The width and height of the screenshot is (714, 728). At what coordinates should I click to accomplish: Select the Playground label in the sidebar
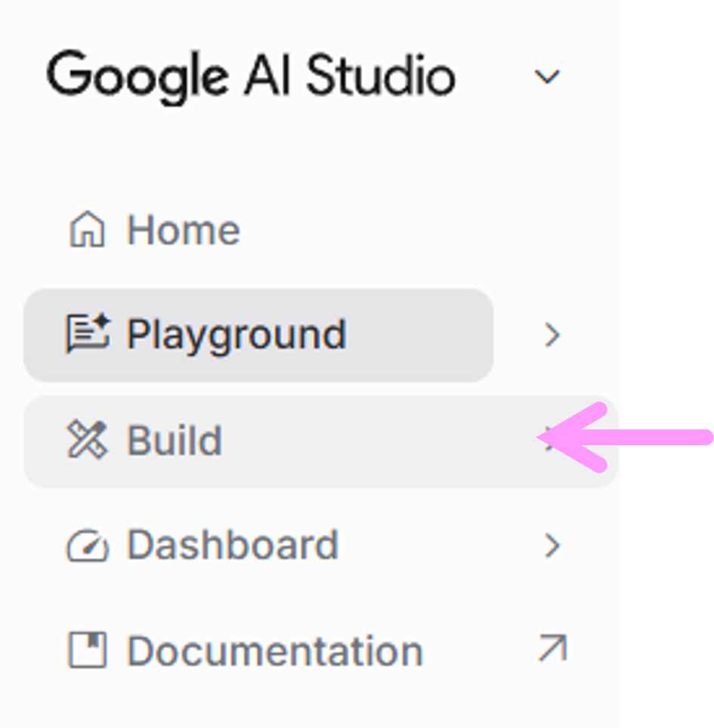point(236,335)
